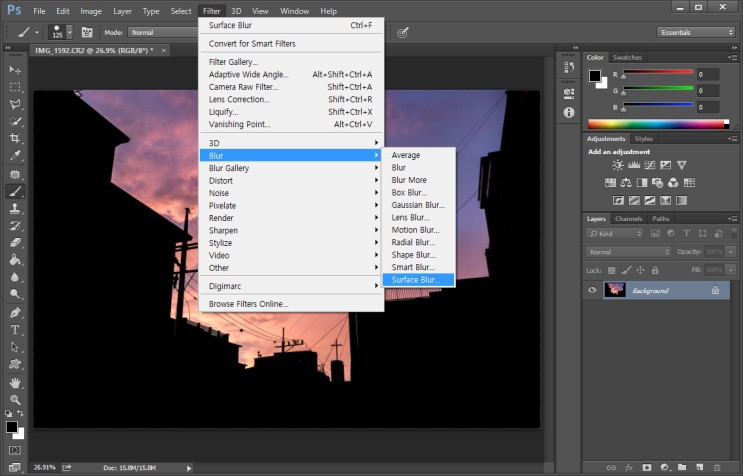
Task: Switch to the Channels tab
Action: pyautogui.click(x=628, y=218)
